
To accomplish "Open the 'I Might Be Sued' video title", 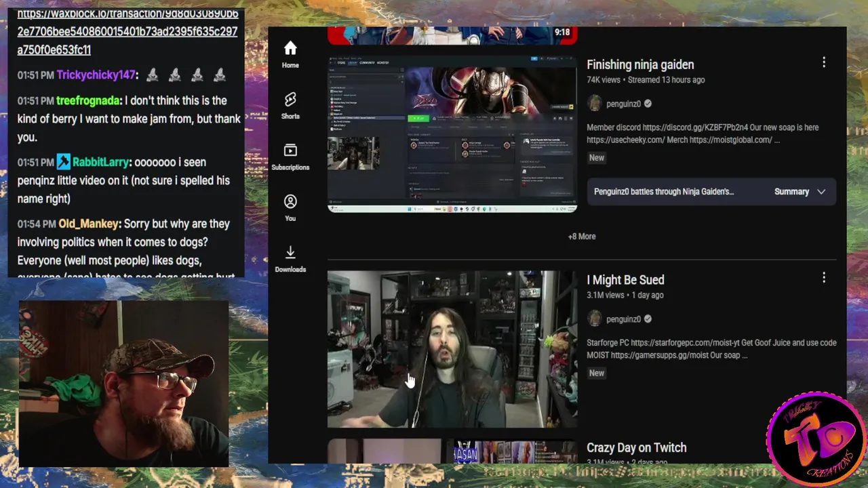I will pyautogui.click(x=625, y=280).
